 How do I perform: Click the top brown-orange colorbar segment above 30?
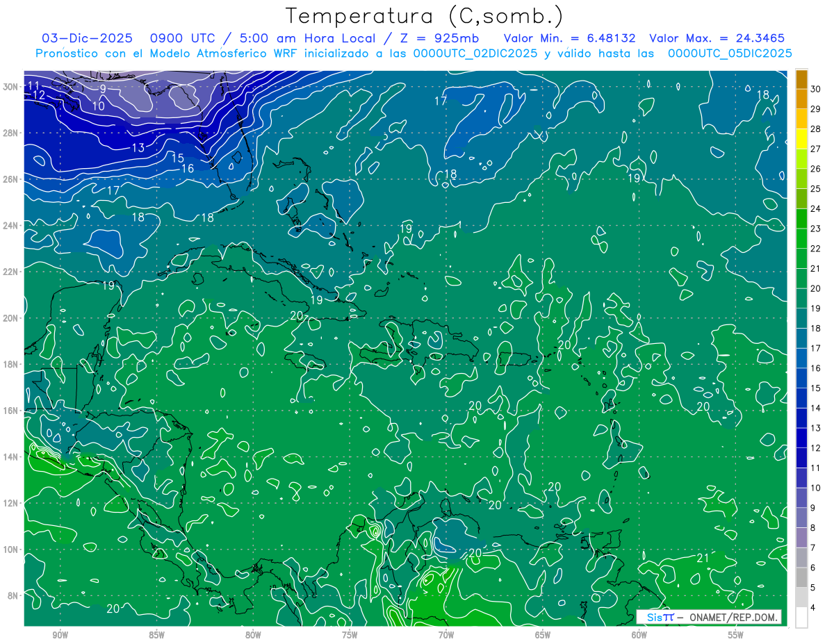coord(802,79)
